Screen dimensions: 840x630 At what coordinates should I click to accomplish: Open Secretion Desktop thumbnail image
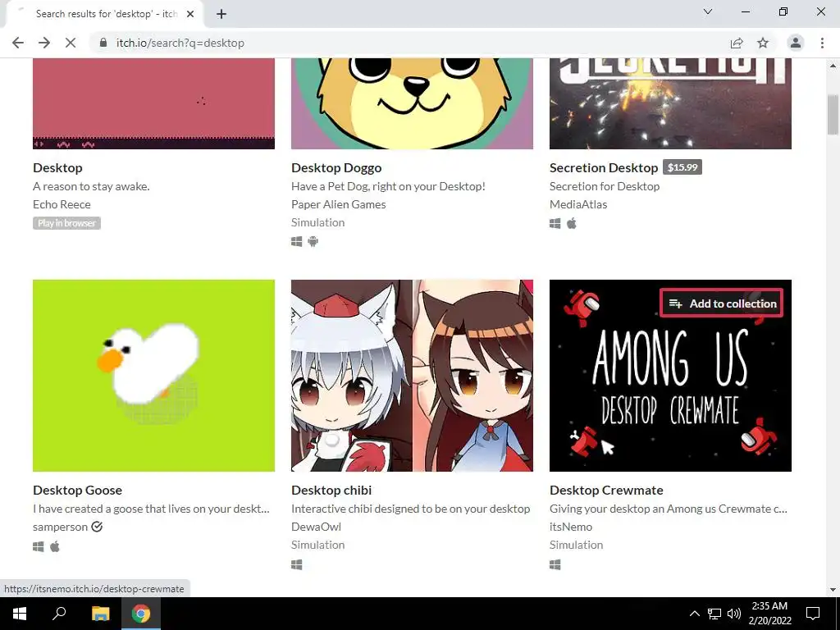click(670, 103)
